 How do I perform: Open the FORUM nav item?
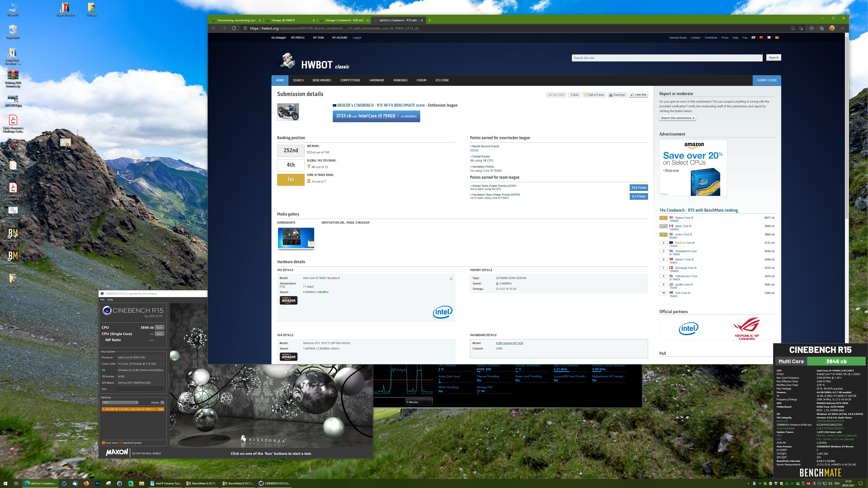coord(421,80)
